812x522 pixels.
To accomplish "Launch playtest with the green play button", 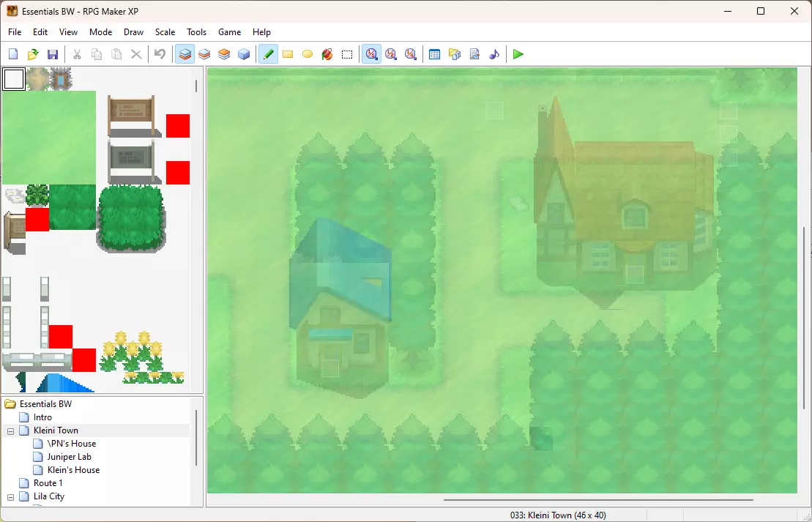I will tap(518, 54).
